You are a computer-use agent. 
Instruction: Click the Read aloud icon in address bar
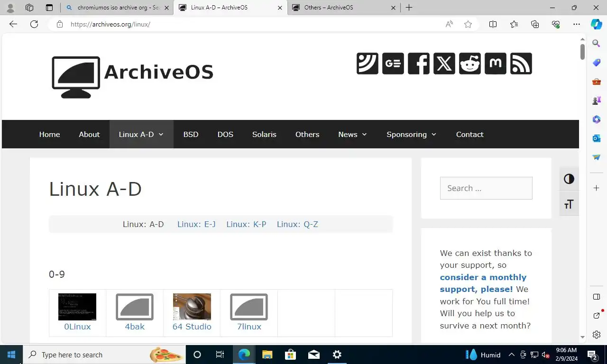pos(449,24)
